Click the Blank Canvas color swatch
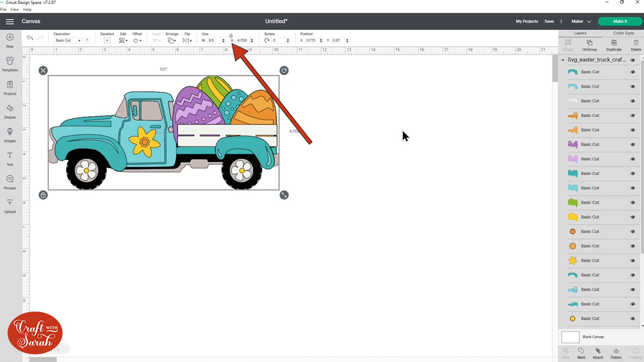644x362 pixels. (570, 337)
